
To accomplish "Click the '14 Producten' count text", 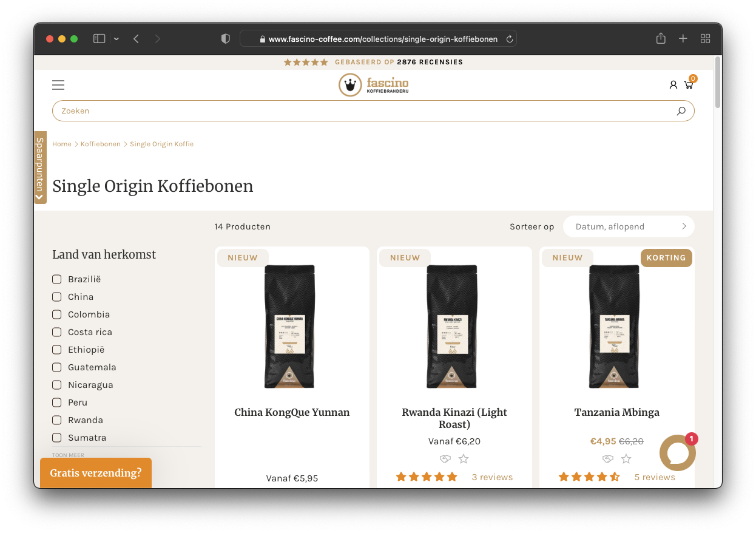I will point(243,226).
